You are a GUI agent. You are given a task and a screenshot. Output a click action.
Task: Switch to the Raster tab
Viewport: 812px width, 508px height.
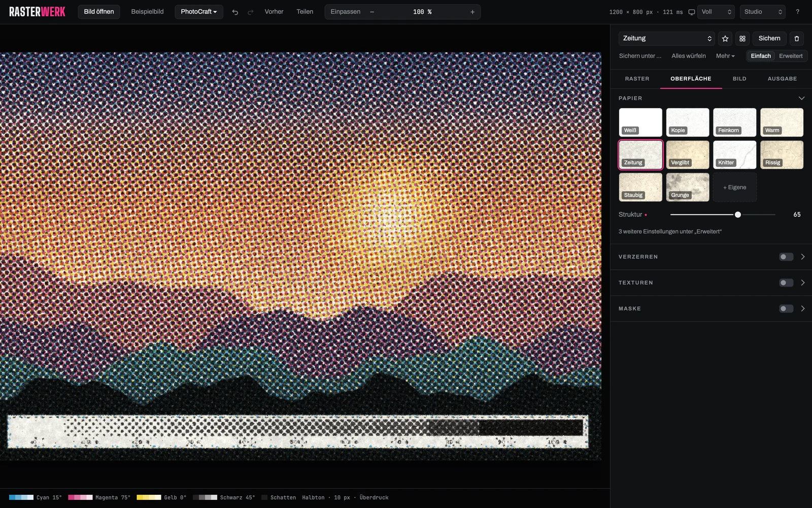637,79
